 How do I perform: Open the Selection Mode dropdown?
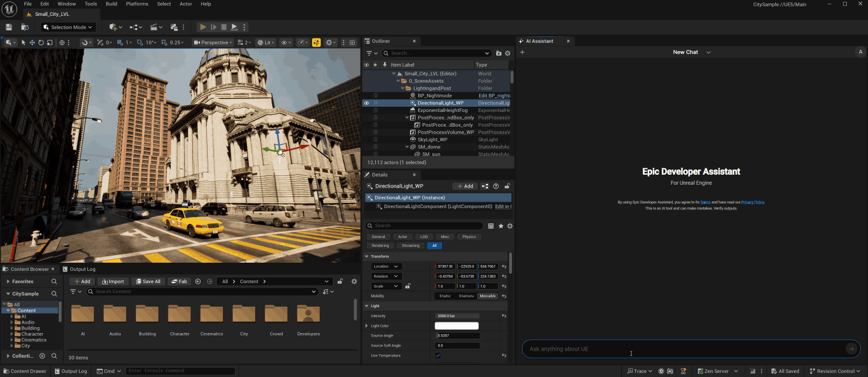coord(68,27)
